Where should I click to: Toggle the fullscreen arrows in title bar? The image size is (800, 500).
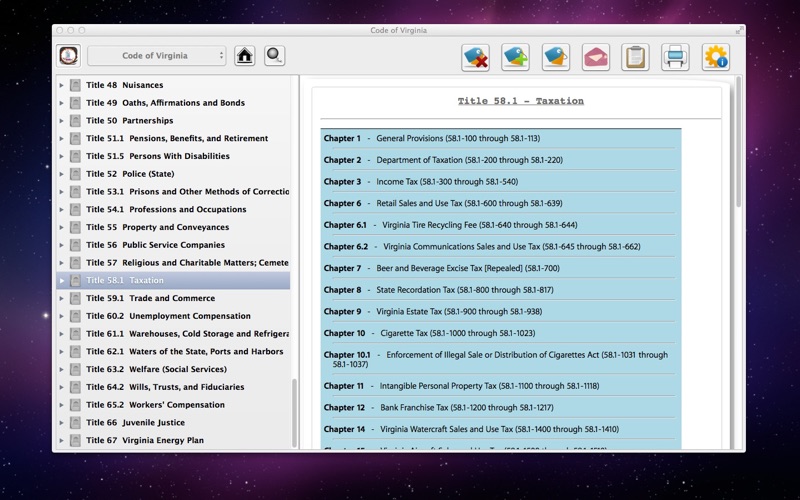point(739,31)
